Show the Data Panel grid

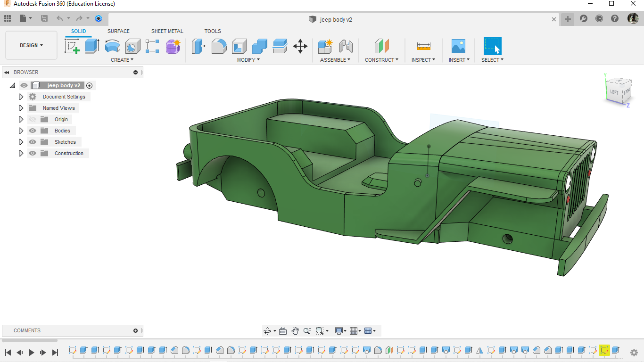click(x=8, y=19)
